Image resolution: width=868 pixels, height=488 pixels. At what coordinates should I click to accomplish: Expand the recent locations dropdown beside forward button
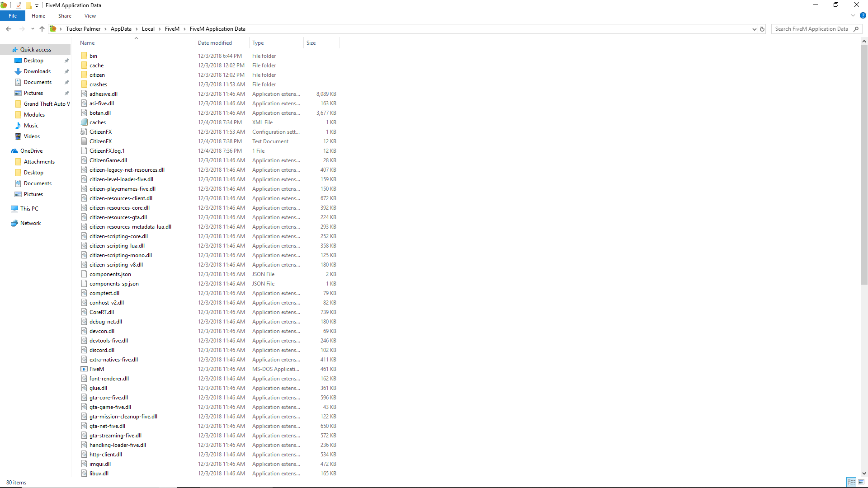(32, 28)
